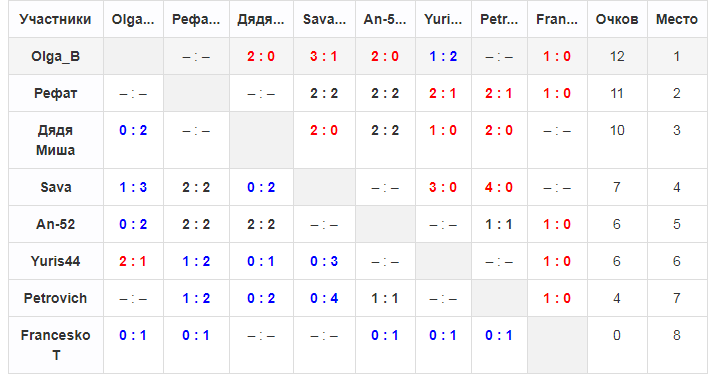Click the Fran... column header
This screenshot has height=380, width=713.
click(x=557, y=19)
